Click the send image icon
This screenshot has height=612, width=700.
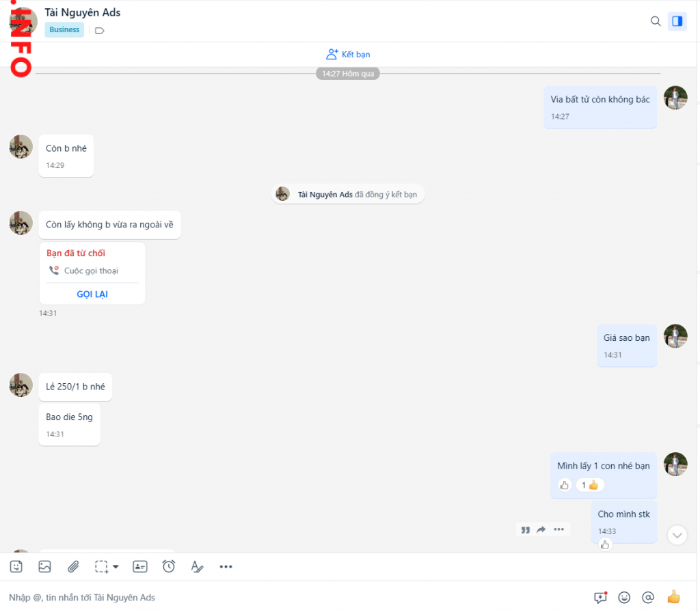44,566
